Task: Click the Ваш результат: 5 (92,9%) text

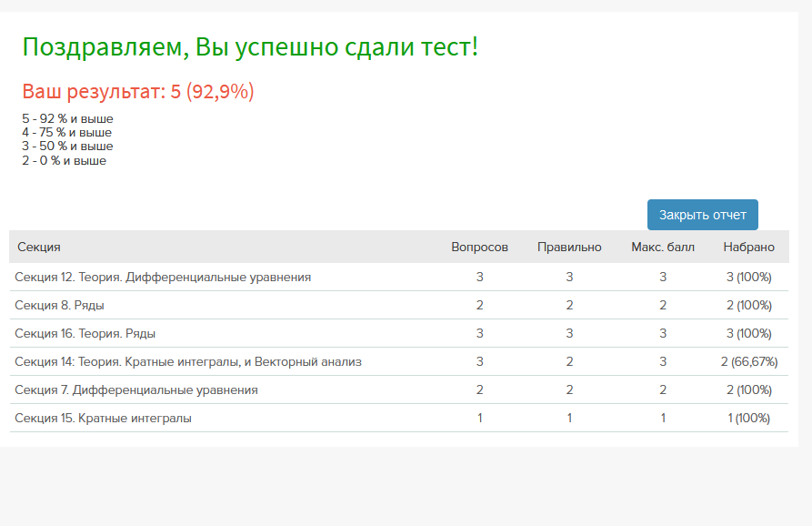Action: pos(138,91)
